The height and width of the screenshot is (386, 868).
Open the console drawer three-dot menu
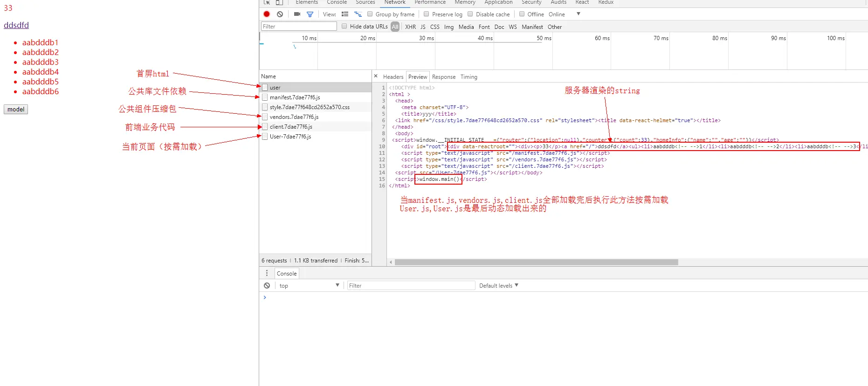[x=267, y=273]
